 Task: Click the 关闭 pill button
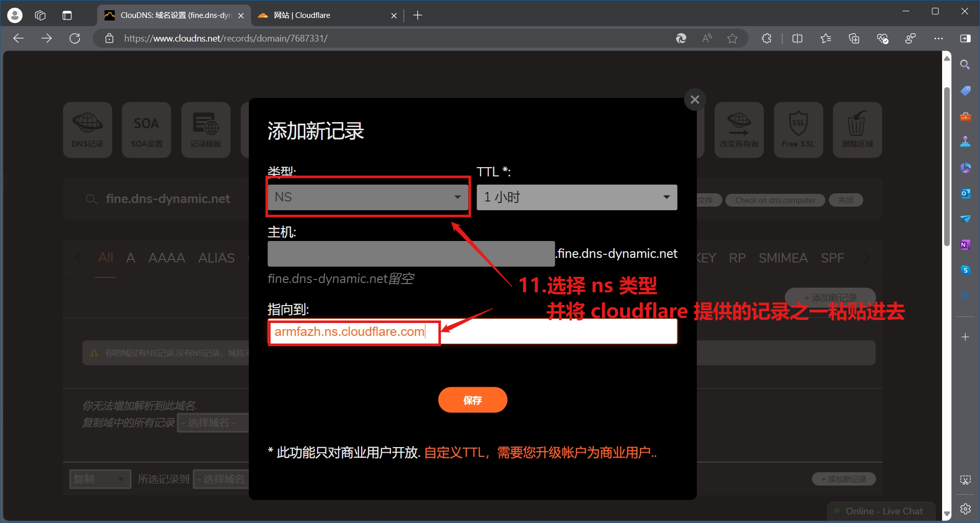[x=846, y=200]
